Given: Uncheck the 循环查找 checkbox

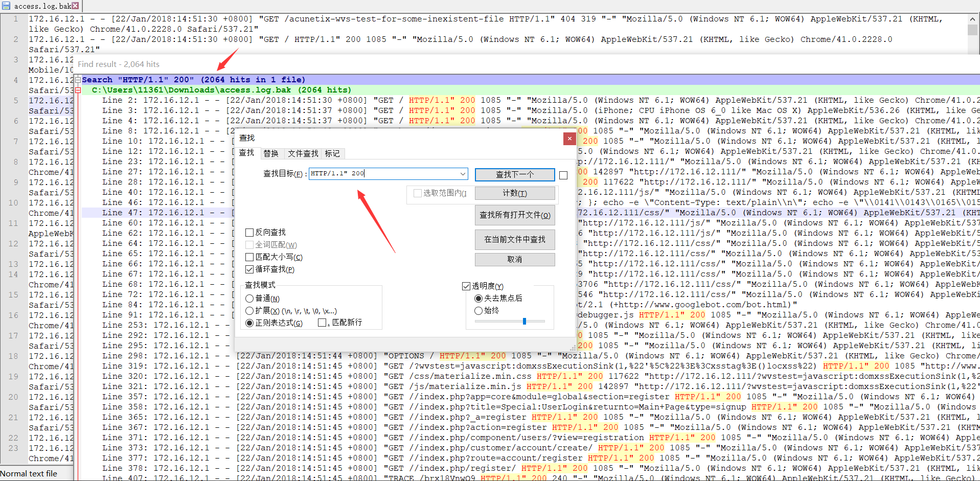Looking at the screenshot, I should pyautogui.click(x=249, y=269).
